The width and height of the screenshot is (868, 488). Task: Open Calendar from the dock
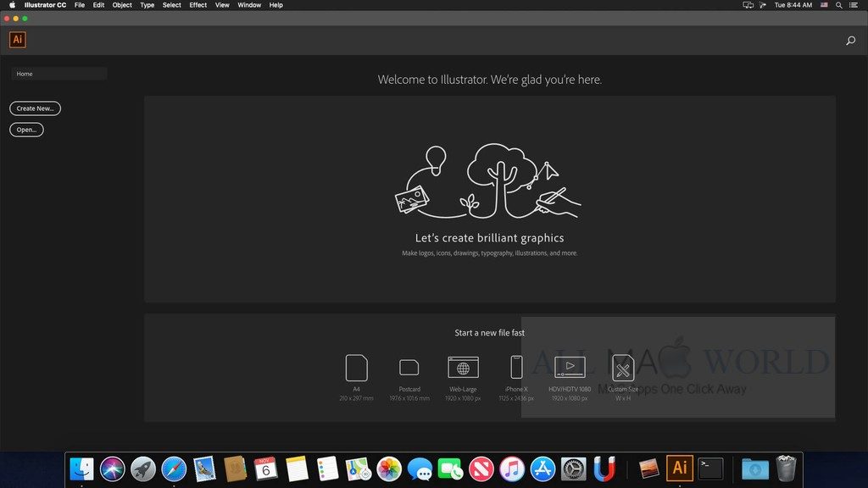(x=265, y=469)
